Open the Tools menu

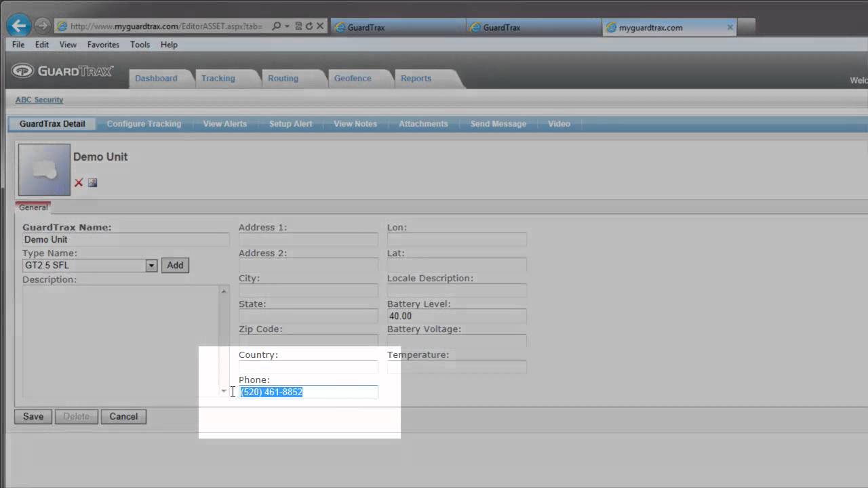coord(140,45)
